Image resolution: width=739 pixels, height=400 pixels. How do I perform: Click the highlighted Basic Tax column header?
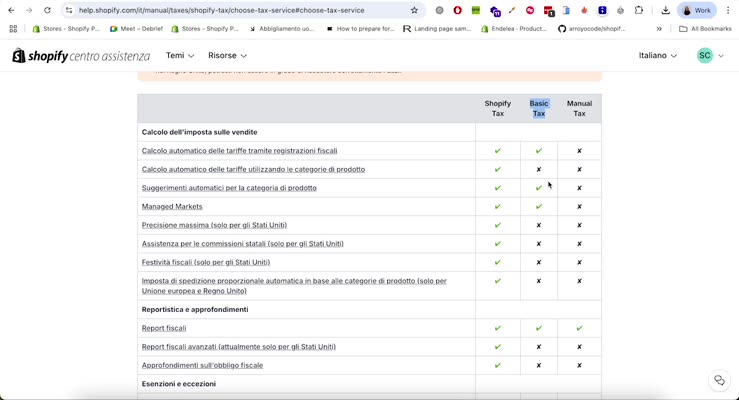click(539, 108)
